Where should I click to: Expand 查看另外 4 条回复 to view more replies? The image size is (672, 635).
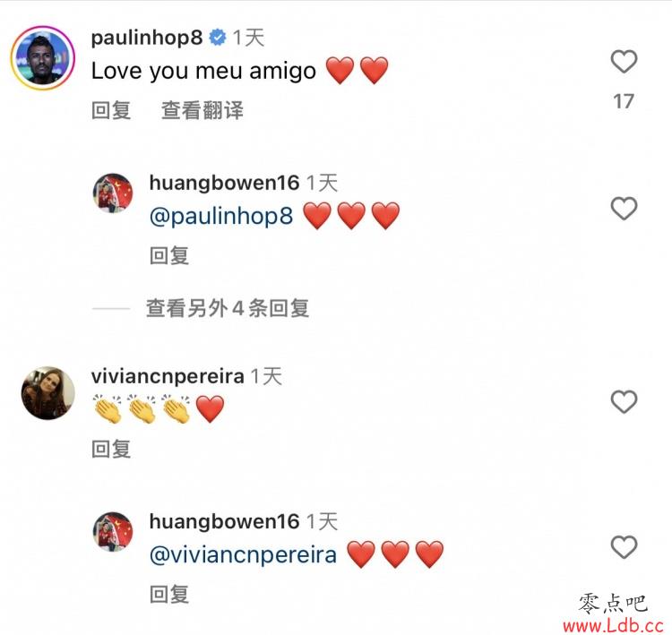228,308
